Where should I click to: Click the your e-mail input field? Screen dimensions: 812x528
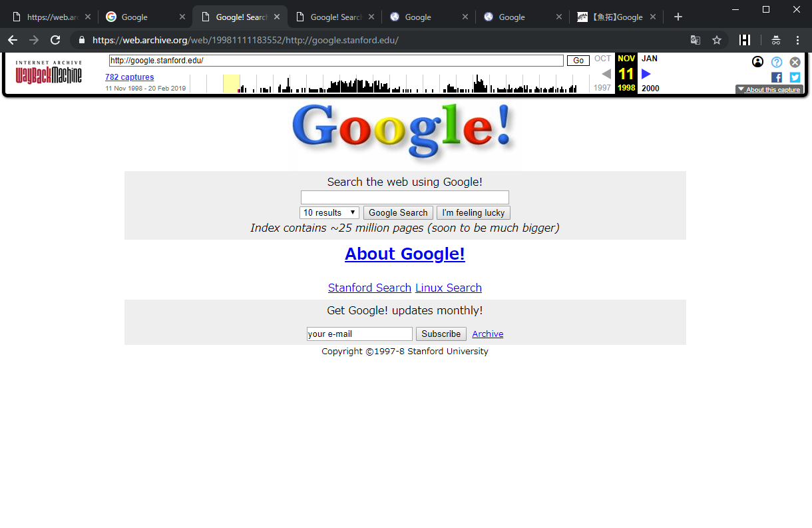tap(359, 334)
